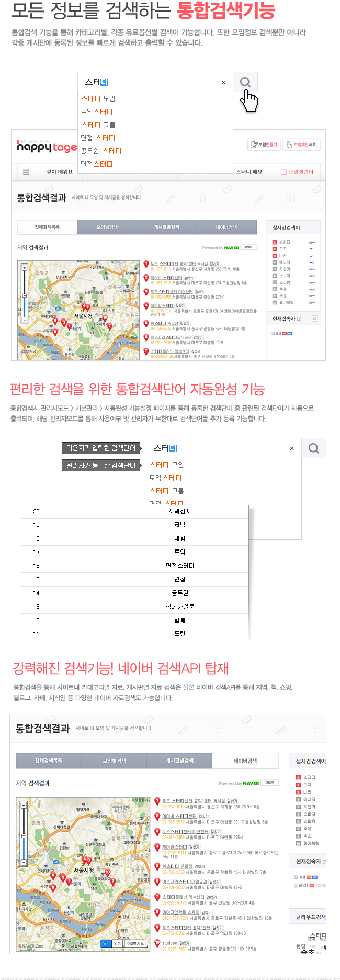Click the magnifier search button beside the hand cursor
This screenshot has height=980, width=340.
[245, 82]
